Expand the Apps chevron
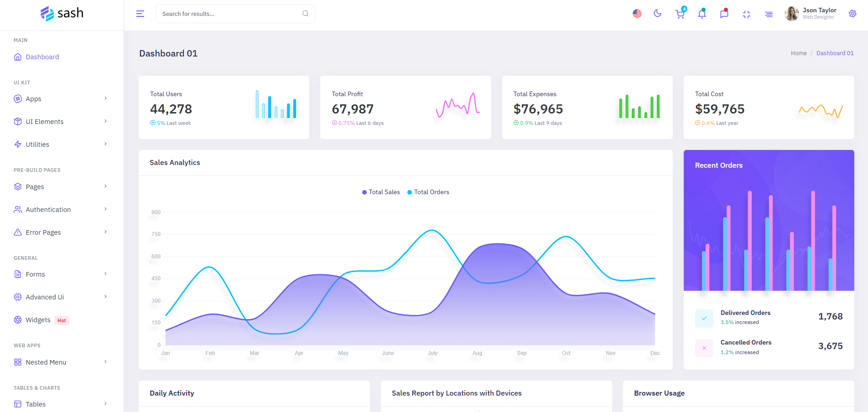The height and width of the screenshot is (412, 868). 105,98
